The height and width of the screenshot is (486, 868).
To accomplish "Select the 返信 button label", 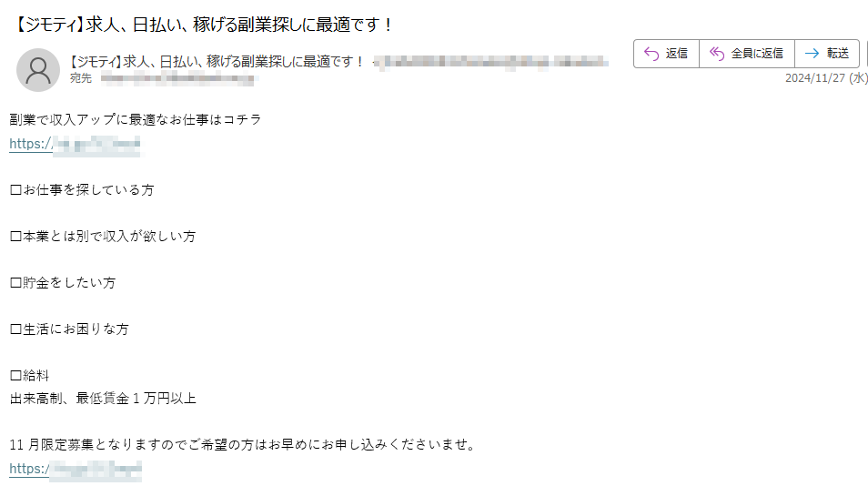I will pos(676,54).
